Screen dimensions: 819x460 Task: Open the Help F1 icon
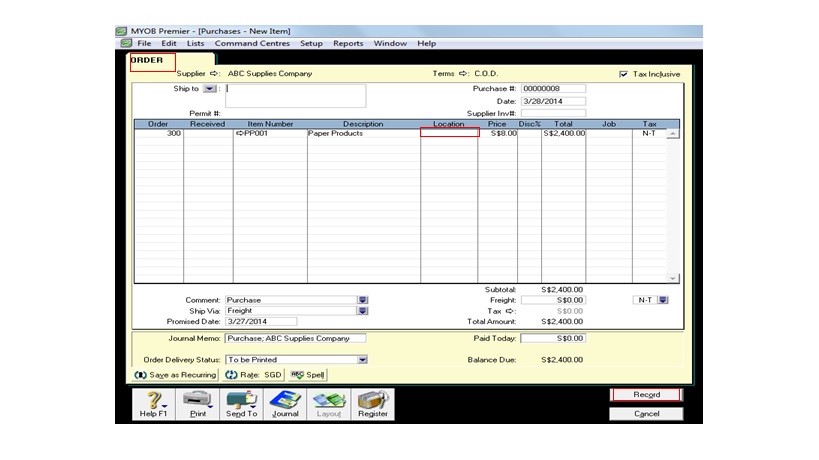pyautogui.click(x=153, y=404)
